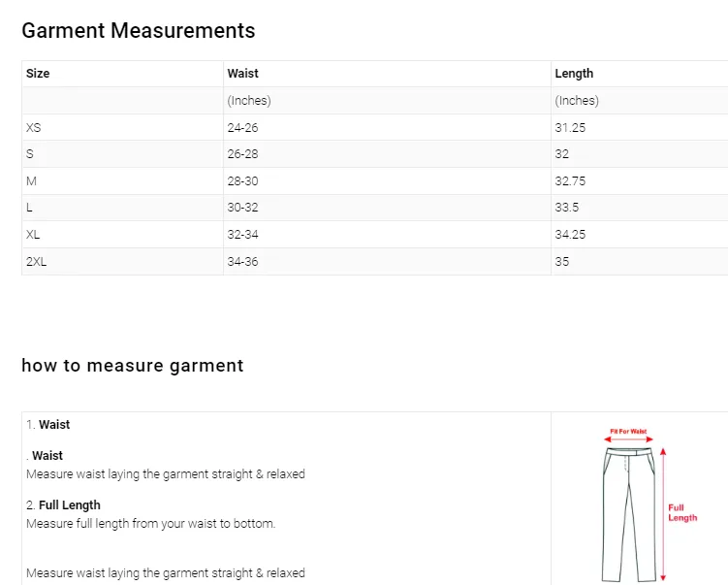This screenshot has width=728, height=585.
Task: Click the "how to measure garment" heading
Action: 132,366
